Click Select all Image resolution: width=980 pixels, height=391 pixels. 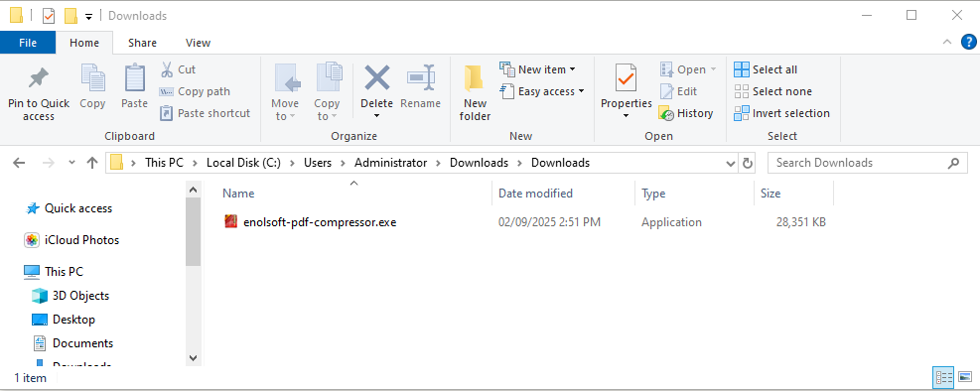pos(766,69)
